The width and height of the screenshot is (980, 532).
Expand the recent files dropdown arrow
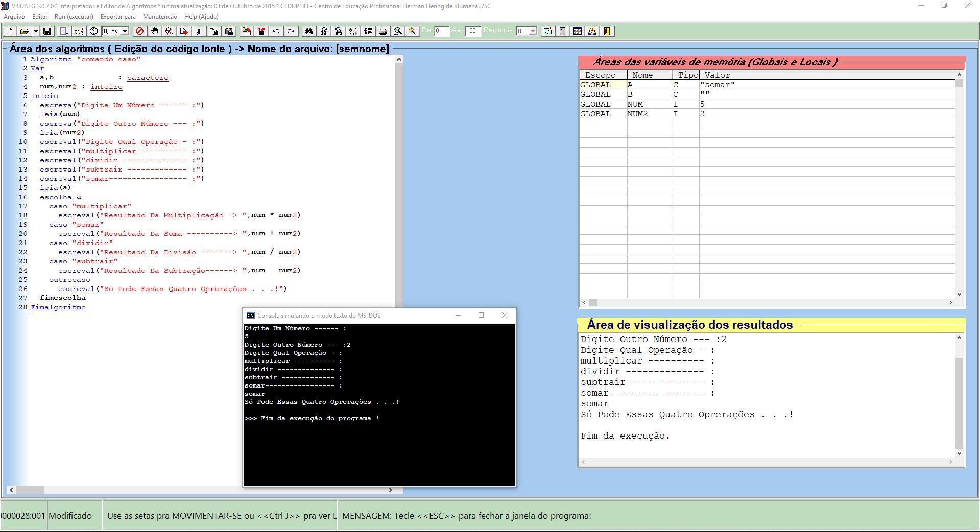(x=35, y=31)
